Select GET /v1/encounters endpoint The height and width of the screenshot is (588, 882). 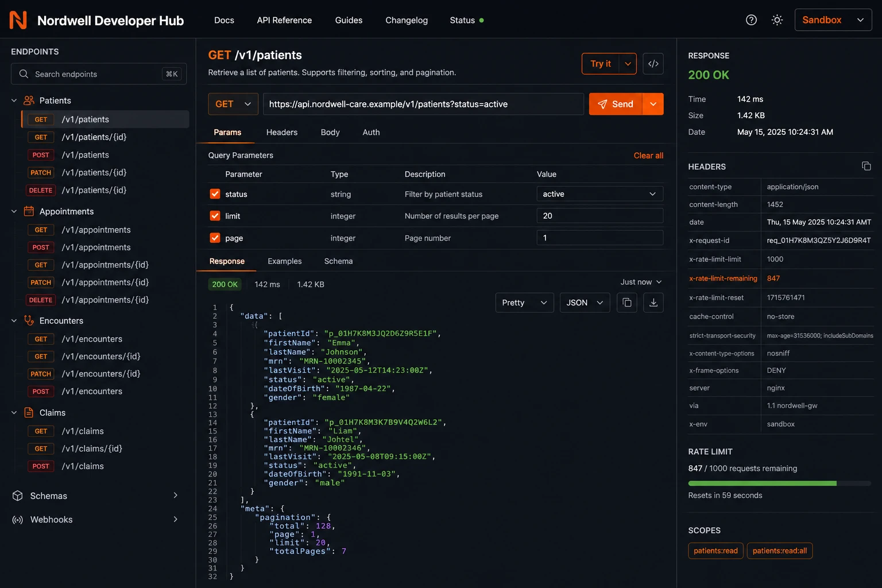coord(105,339)
